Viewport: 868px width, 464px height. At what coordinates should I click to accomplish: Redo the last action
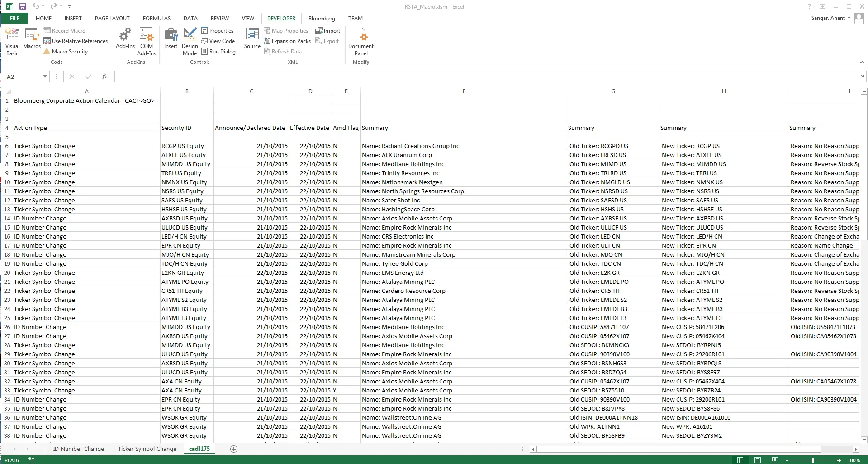(53, 6)
